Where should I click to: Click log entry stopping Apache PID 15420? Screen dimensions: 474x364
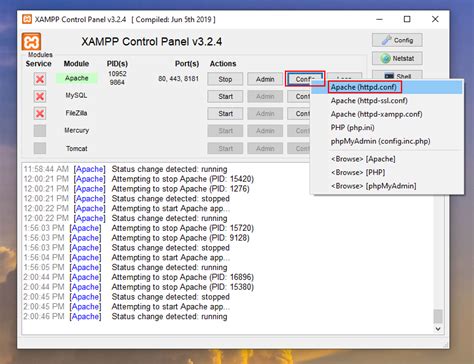(x=139, y=179)
